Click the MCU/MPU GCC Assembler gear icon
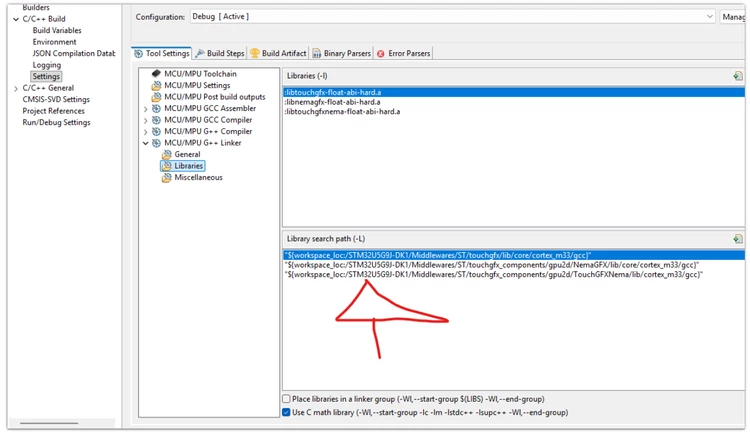The height and width of the screenshot is (437, 750). click(156, 109)
